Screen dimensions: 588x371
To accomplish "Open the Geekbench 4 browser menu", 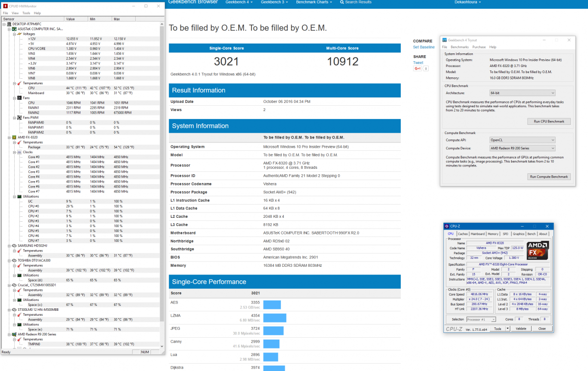I will [x=238, y=2].
